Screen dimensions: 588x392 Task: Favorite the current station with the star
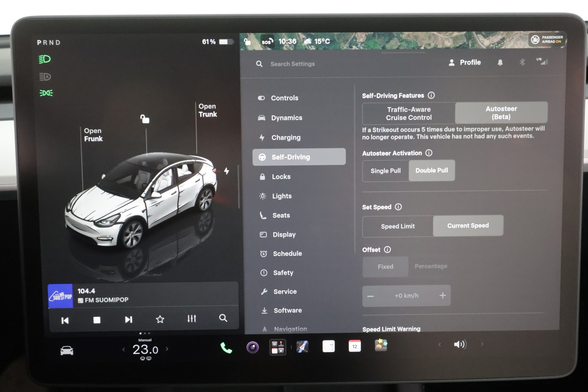tap(160, 319)
